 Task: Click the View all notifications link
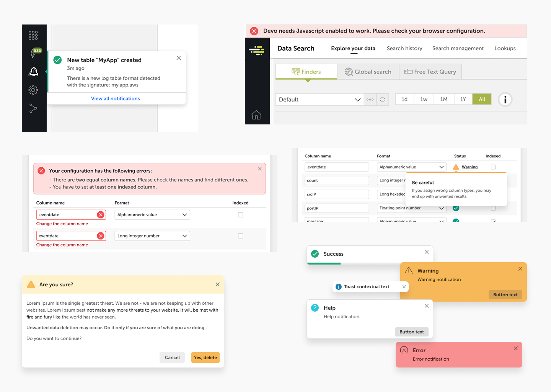pyautogui.click(x=115, y=98)
